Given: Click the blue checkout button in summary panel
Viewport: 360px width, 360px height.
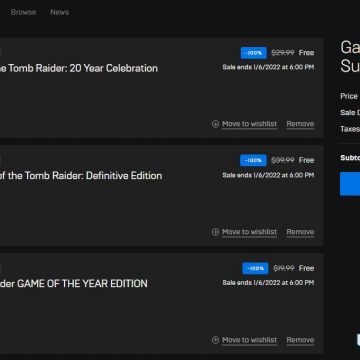Looking at the screenshot, I should coord(350,184).
